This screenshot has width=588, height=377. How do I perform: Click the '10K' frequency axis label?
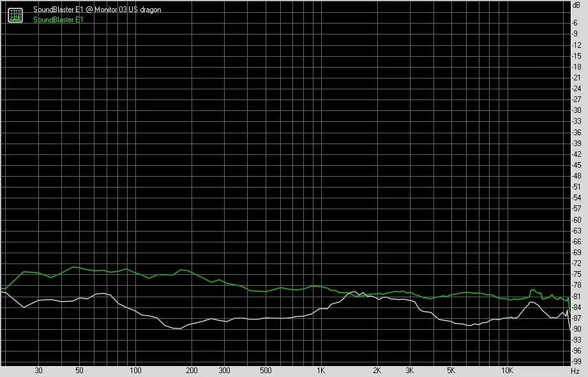[x=507, y=371]
